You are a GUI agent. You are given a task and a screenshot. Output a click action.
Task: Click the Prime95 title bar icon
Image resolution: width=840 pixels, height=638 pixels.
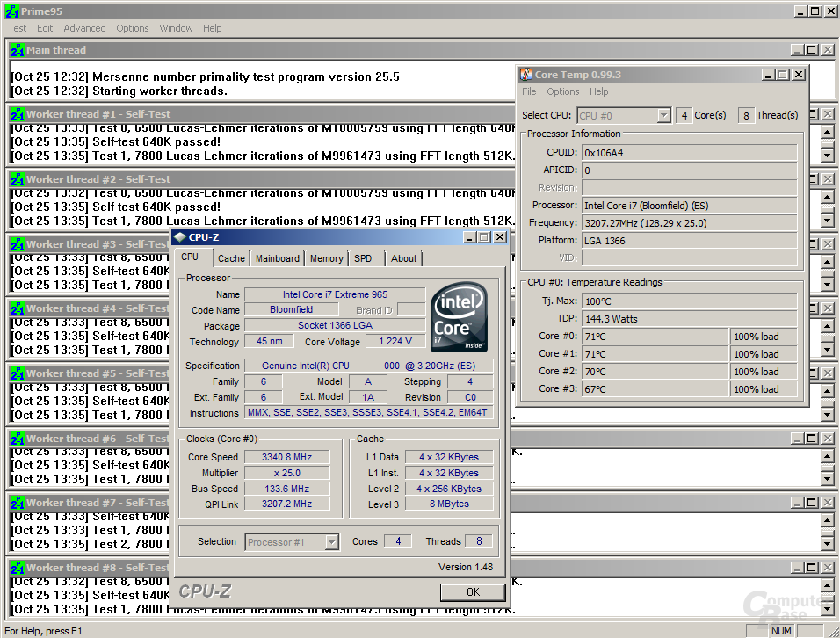coord(11,11)
